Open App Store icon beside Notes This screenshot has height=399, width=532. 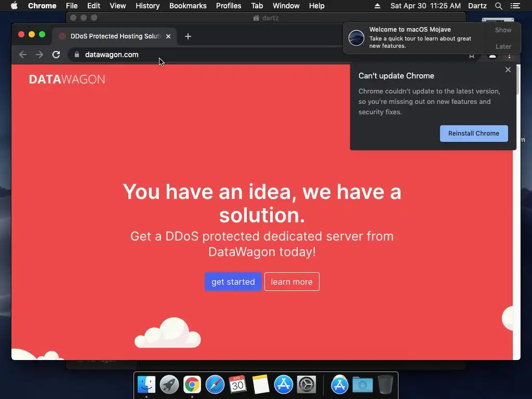pos(283,385)
